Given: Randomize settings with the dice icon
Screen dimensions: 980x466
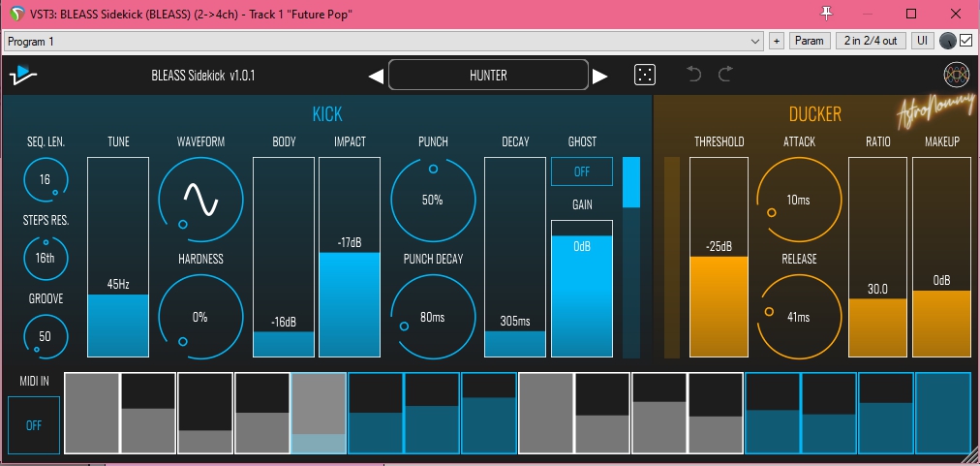Looking at the screenshot, I should [x=644, y=75].
